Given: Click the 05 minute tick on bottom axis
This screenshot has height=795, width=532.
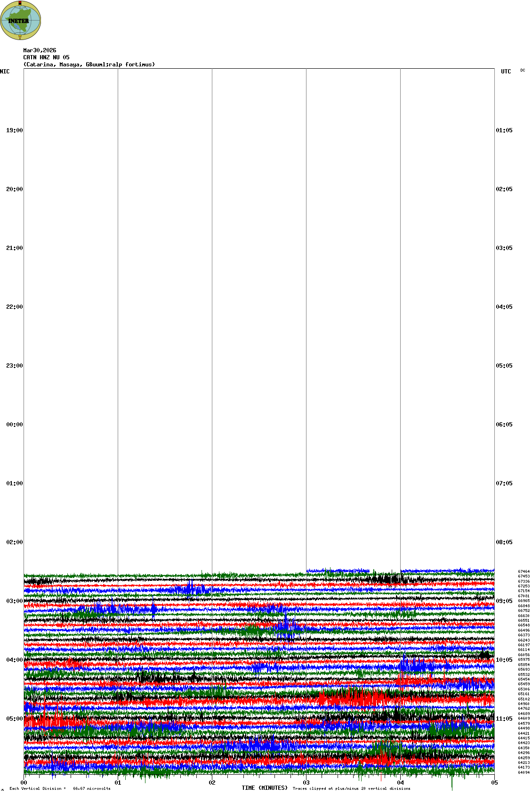Looking at the screenshot, I should (494, 783).
